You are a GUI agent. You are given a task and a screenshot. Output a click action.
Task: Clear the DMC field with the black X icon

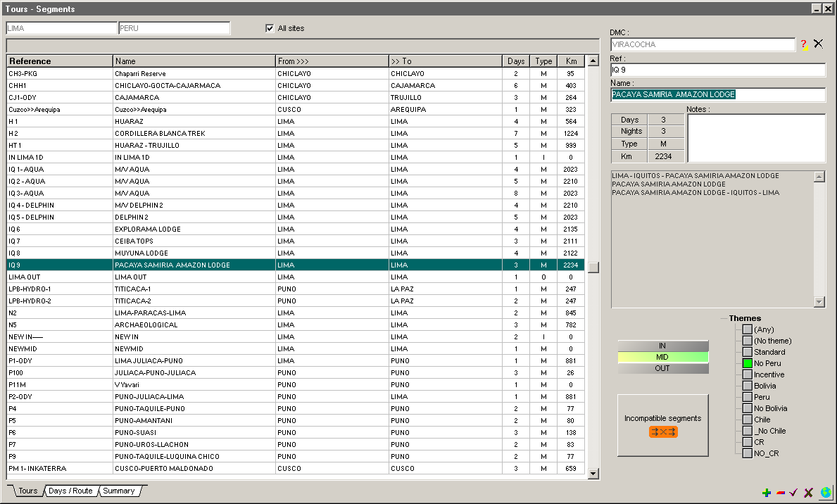click(x=818, y=44)
